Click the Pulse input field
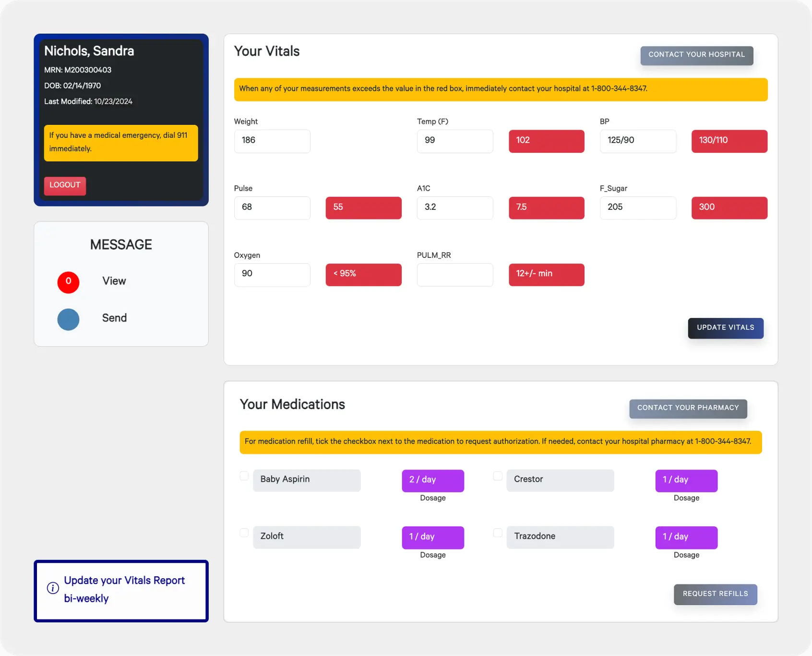 coord(272,208)
